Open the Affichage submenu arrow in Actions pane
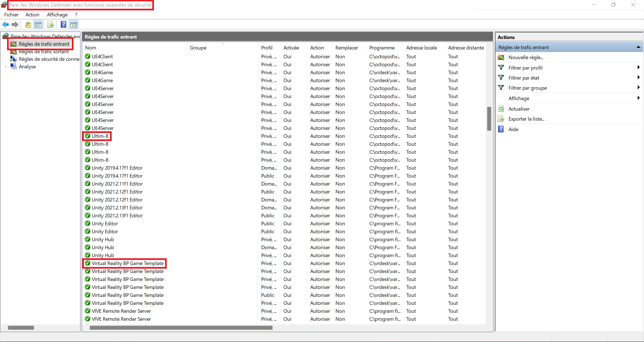This screenshot has height=342, width=644. [638, 98]
